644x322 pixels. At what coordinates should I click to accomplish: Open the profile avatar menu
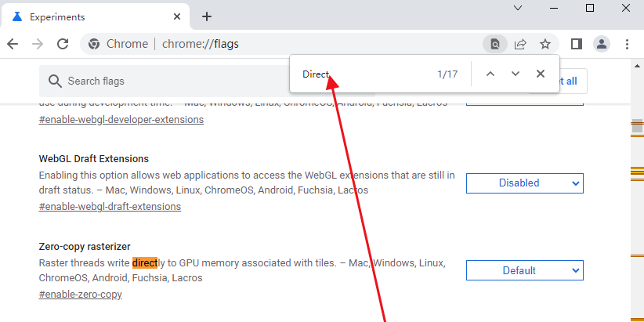(602, 44)
